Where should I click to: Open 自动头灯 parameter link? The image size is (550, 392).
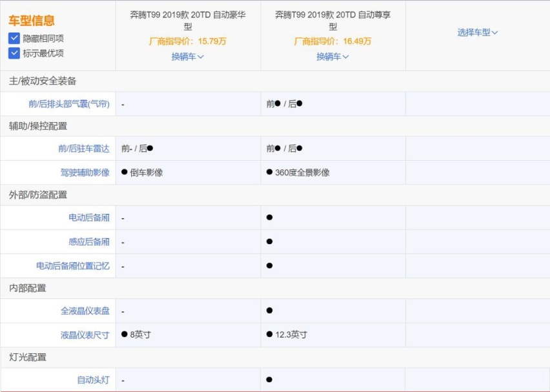click(x=94, y=380)
